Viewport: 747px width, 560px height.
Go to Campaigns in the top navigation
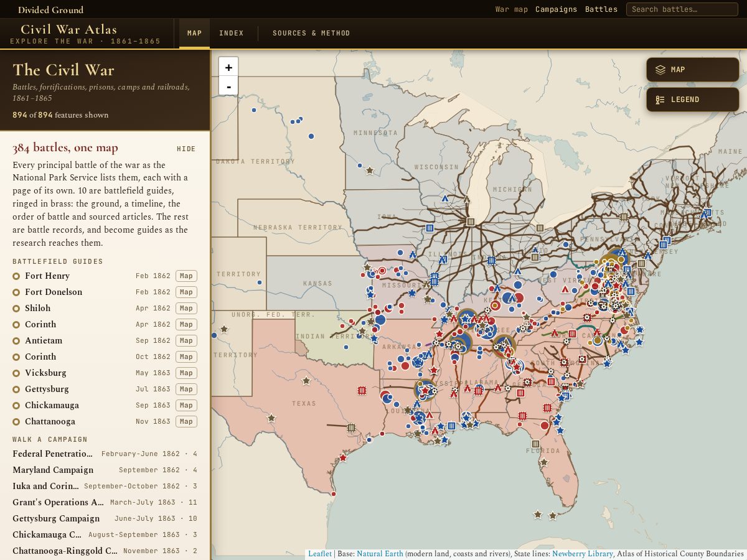click(x=557, y=9)
